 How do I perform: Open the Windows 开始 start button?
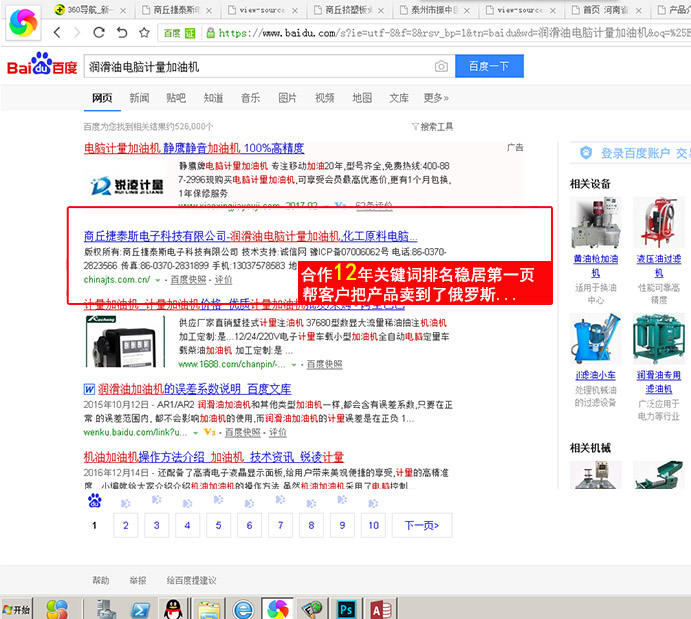pos(16,609)
